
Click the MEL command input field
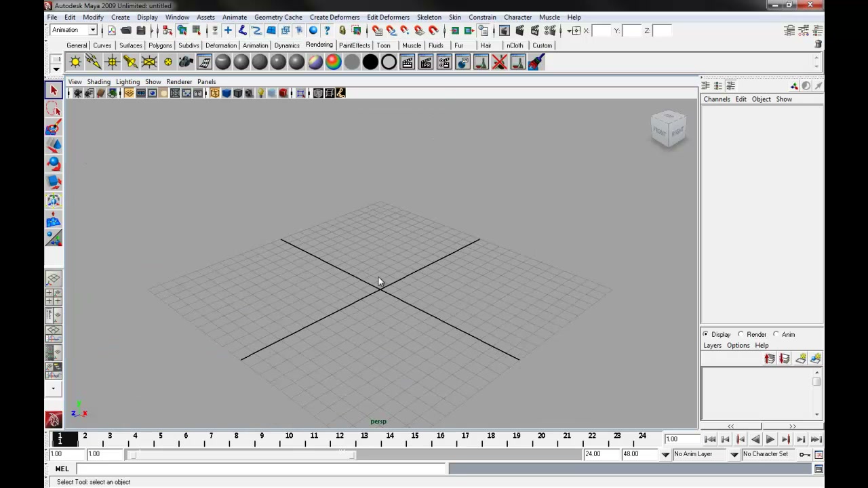[261, 468]
